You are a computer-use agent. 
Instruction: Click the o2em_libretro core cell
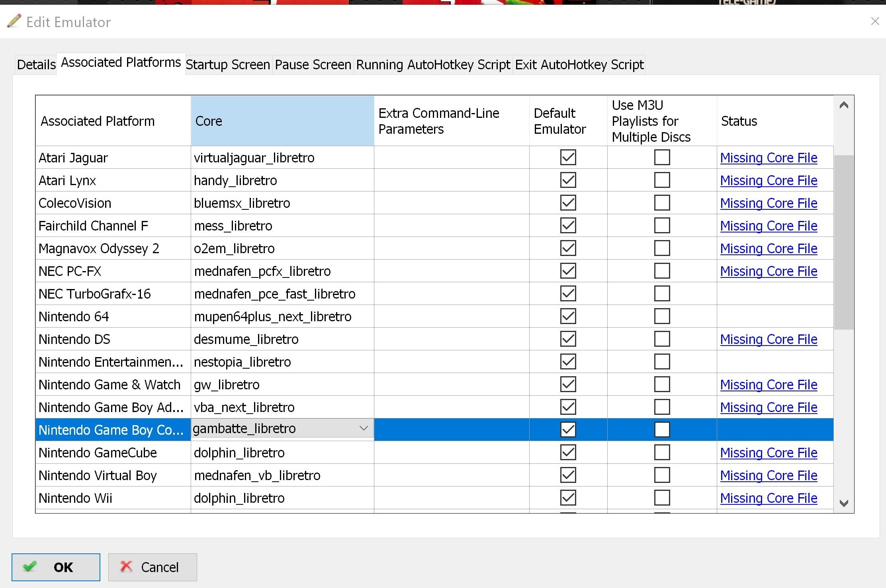pos(282,248)
